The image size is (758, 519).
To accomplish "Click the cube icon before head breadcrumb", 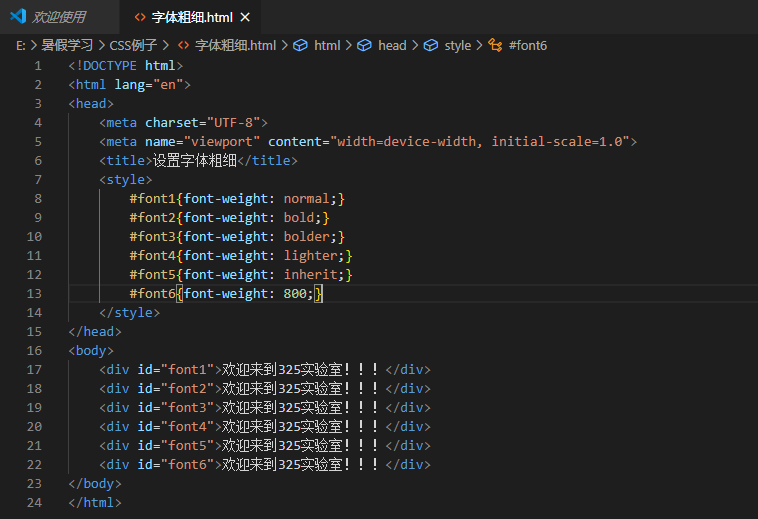I will click(x=364, y=45).
